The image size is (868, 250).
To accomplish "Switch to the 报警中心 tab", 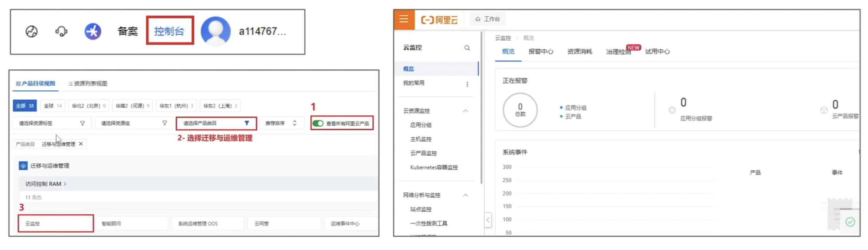I will [541, 51].
